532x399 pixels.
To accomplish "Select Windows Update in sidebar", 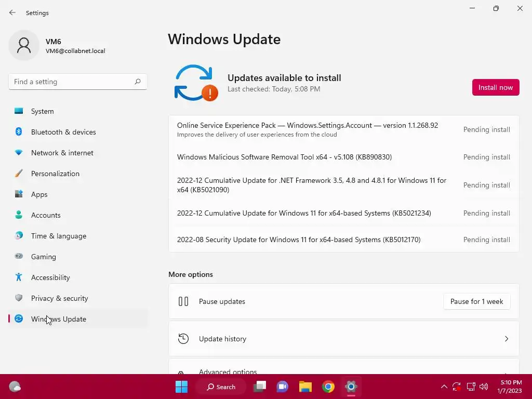I will click(x=78, y=319).
